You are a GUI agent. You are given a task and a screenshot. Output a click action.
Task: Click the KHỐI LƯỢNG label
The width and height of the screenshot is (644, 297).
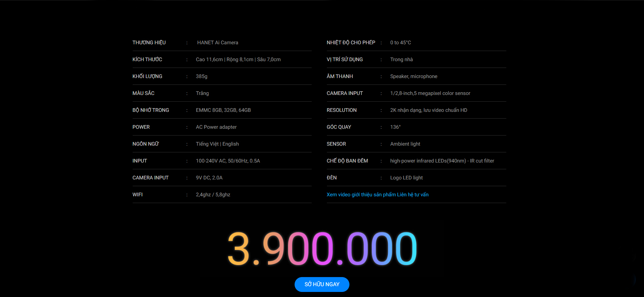(x=147, y=76)
